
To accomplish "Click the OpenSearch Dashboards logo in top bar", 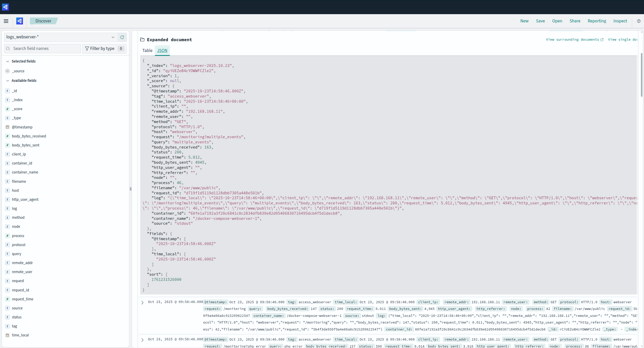I will (5, 7).
